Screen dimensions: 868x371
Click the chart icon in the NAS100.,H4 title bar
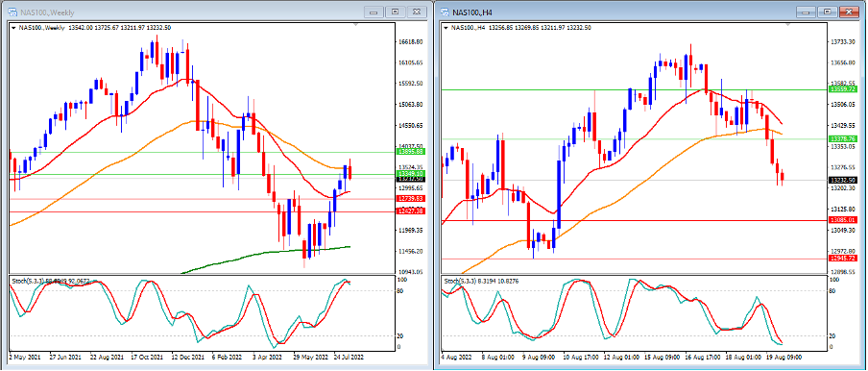445,12
